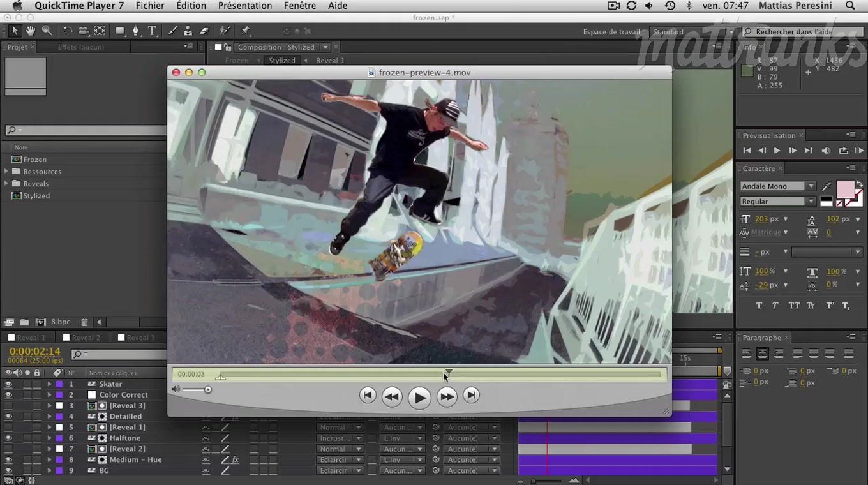Open the Présentation menu
The width and height of the screenshot is (868, 485).
coord(244,6)
